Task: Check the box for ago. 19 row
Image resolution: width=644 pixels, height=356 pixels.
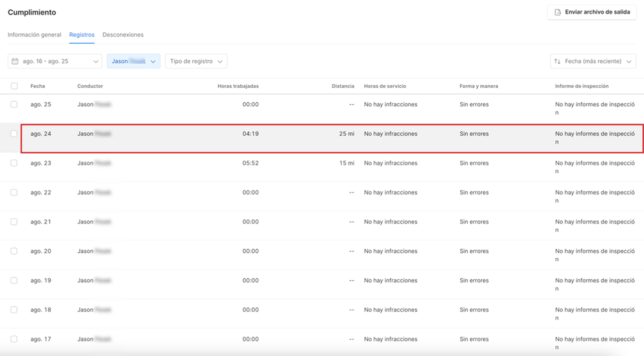Action: (x=14, y=280)
